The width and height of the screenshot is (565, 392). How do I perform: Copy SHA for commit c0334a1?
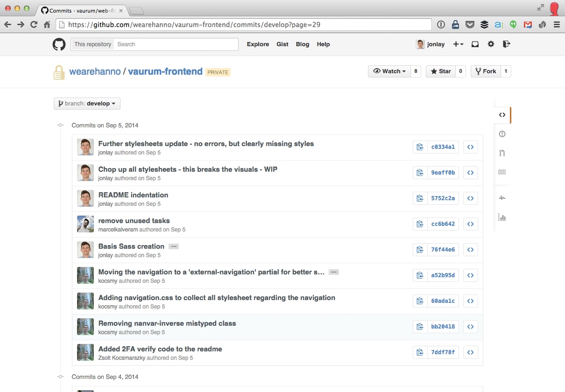click(x=420, y=147)
